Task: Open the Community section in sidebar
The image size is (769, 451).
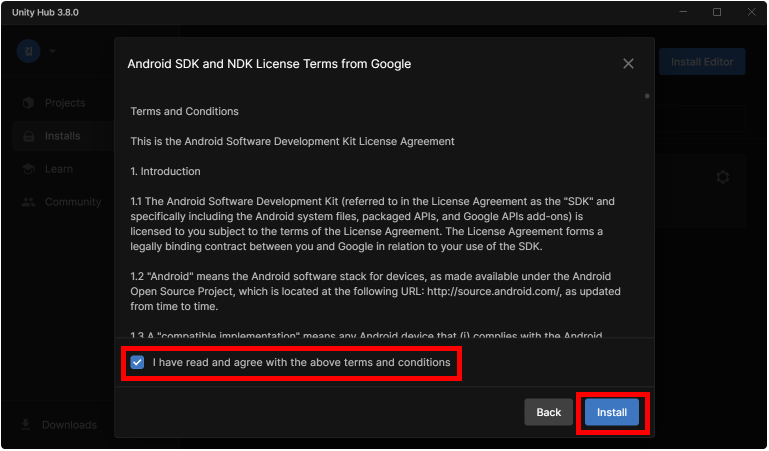Action: point(73,202)
